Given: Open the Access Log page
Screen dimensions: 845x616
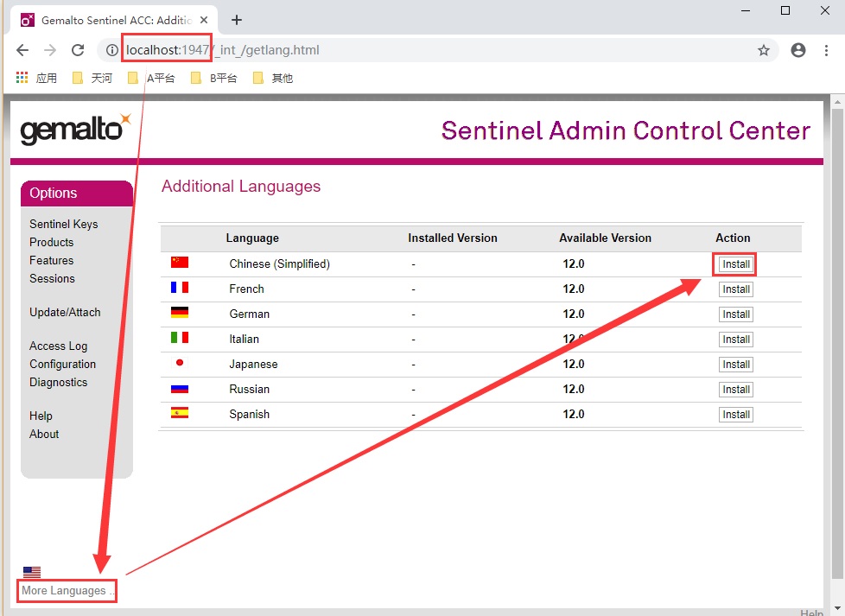Looking at the screenshot, I should tap(58, 346).
